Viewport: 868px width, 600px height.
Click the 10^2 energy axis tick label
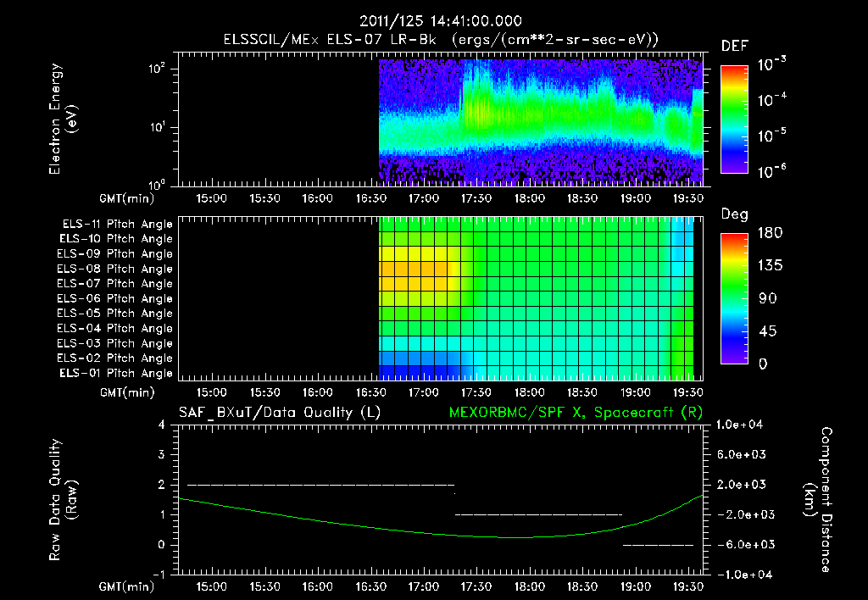click(157, 69)
